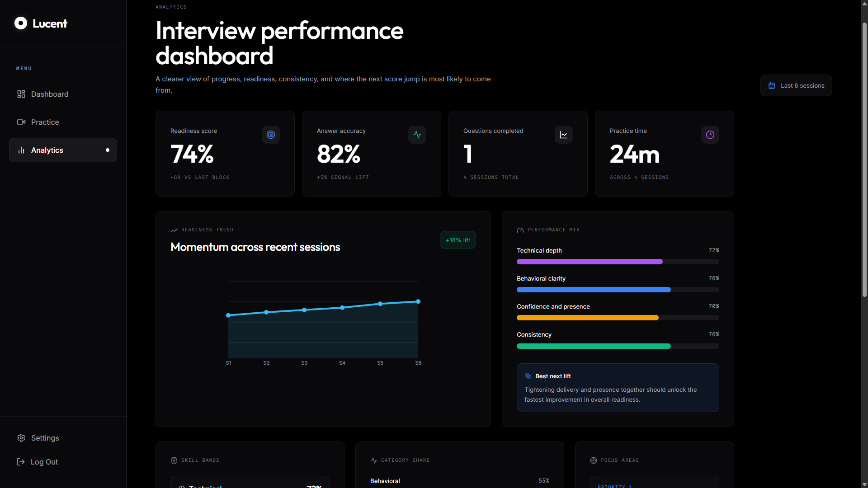The width and height of the screenshot is (868, 488).
Task: Open Settings from the sidebar
Action: pos(45,438)
